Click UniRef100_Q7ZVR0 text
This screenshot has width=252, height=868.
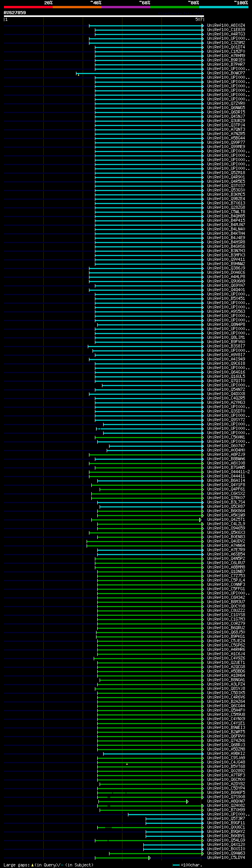pos(226,103)
